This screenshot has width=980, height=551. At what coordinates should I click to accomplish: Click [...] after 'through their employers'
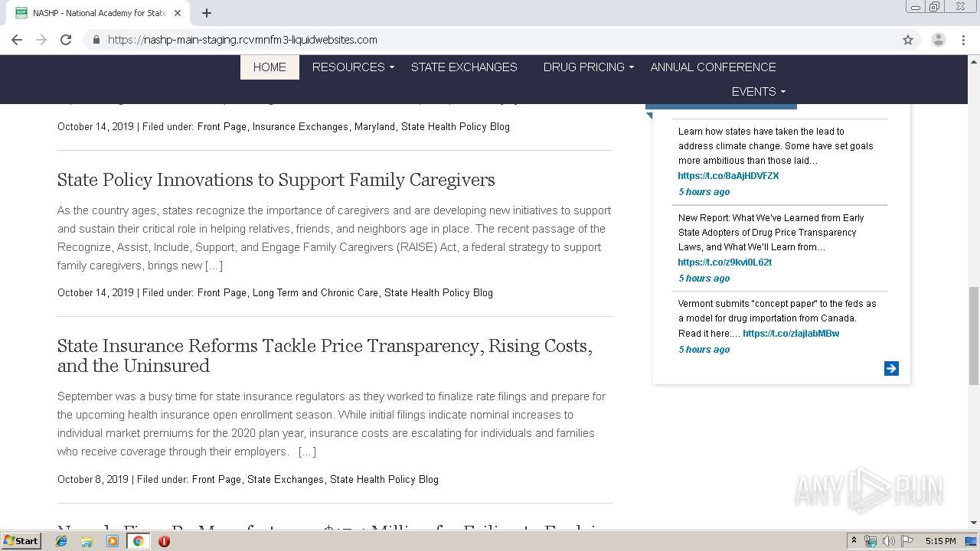point(307,452)
